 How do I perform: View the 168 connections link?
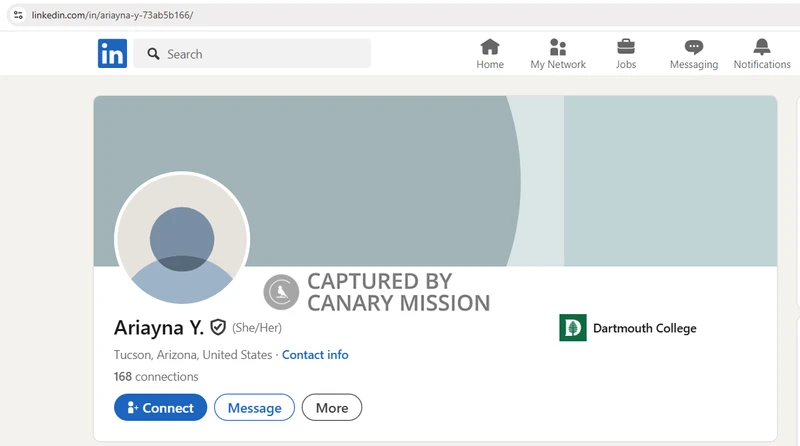point(156,377)
